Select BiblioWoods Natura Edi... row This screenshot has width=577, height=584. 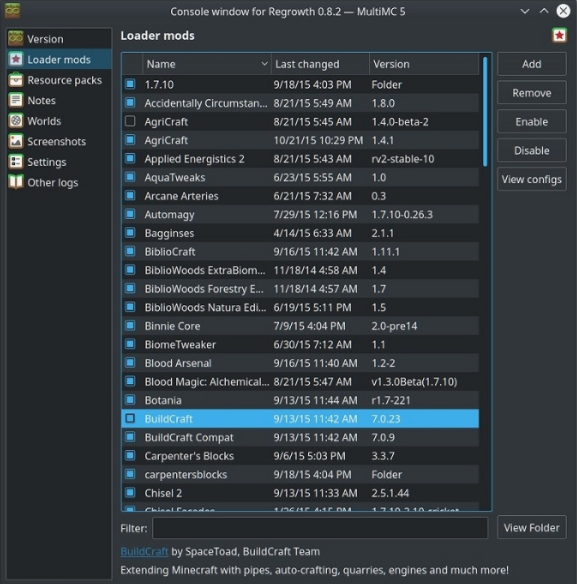coord(300,307)
